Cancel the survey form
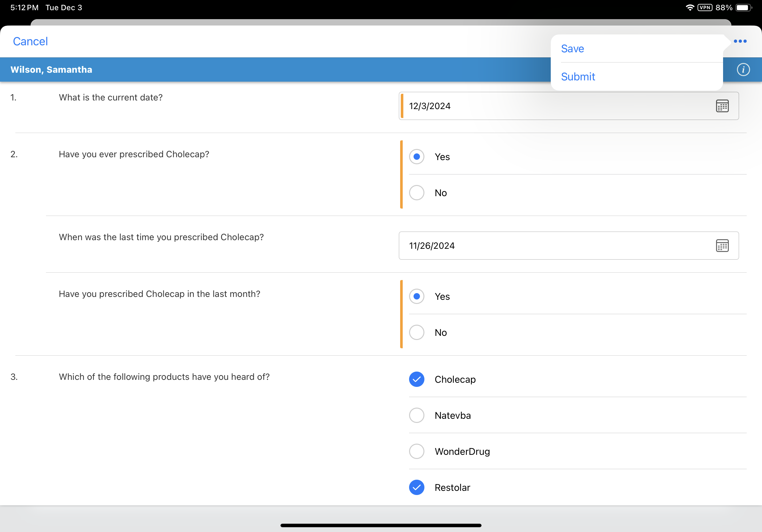 pyautogui.click(x=30, y=41)
